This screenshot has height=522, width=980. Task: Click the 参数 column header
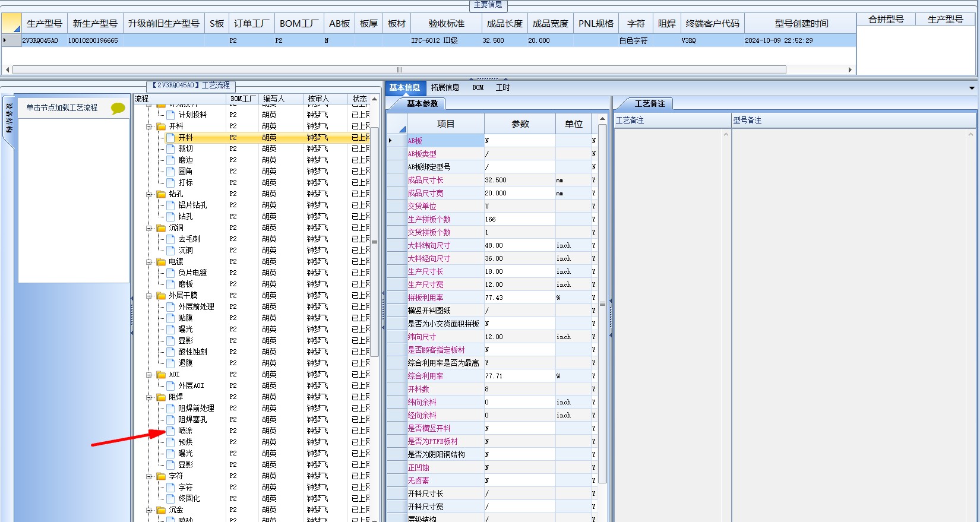coord(520,124)
